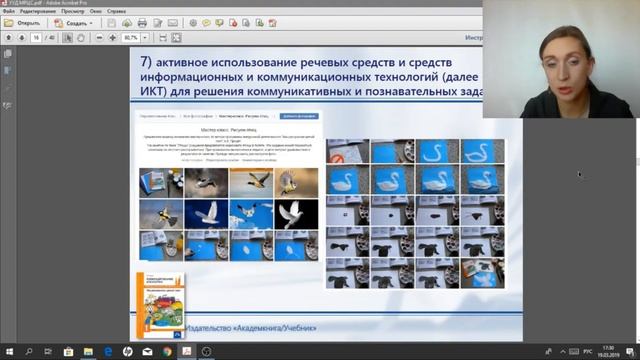640x360 pixels.
Task: Launch Microsoft Edge from the taskbar
Action: click(108, 351)
